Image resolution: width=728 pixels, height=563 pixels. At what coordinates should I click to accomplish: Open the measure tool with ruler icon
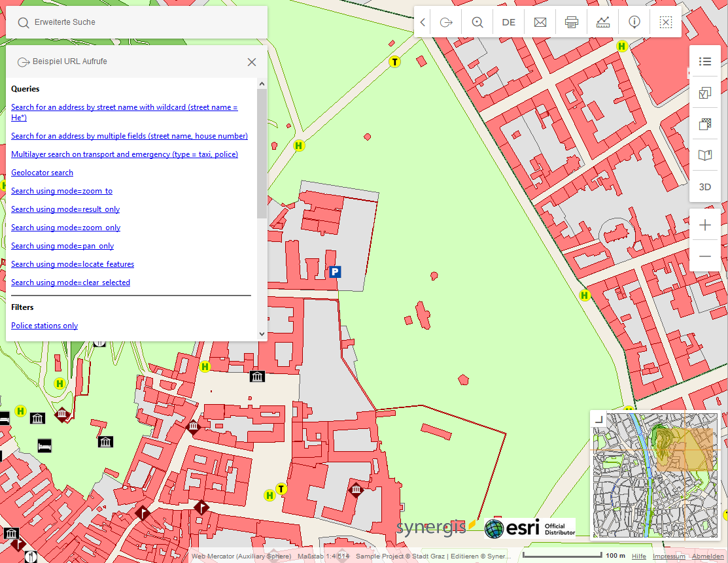pos(603,22)
